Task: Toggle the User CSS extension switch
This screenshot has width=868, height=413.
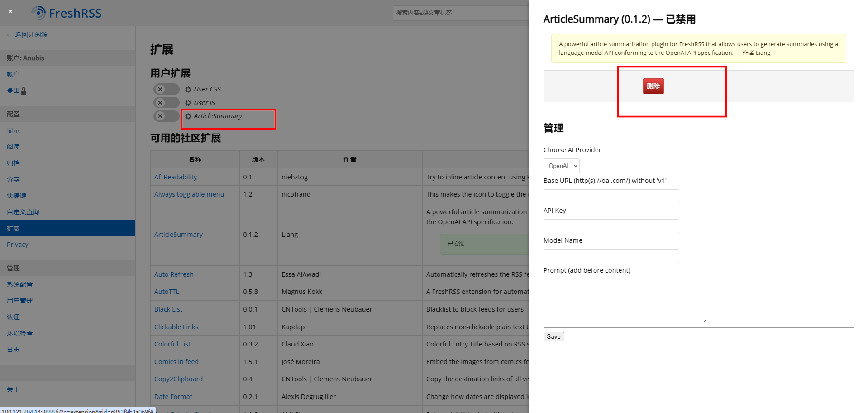Action: [x=166, y=89]
